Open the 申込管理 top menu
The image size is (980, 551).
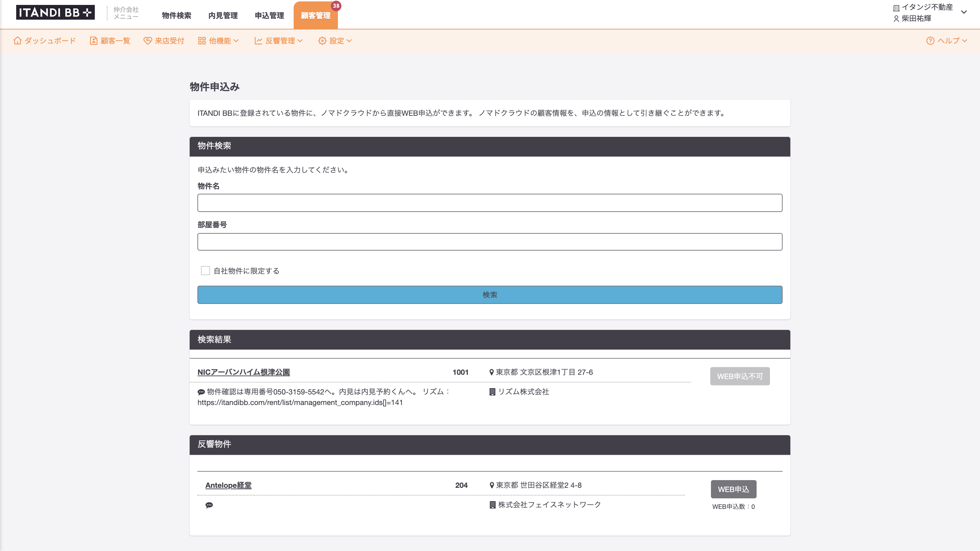point(269,15)
